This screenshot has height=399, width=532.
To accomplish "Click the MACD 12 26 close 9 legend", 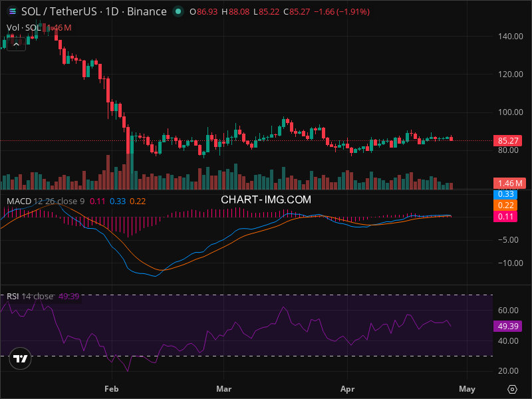I will tap(45, 201).
